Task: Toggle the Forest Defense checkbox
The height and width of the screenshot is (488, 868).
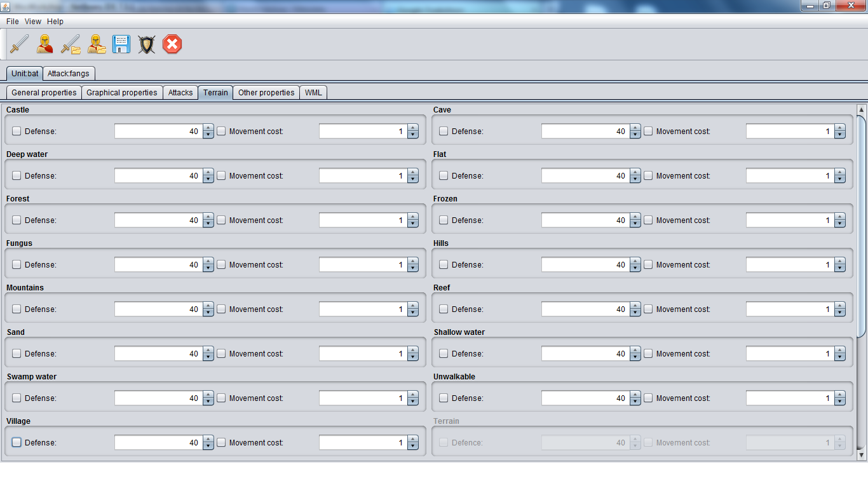Action: (x=17, y=220)
